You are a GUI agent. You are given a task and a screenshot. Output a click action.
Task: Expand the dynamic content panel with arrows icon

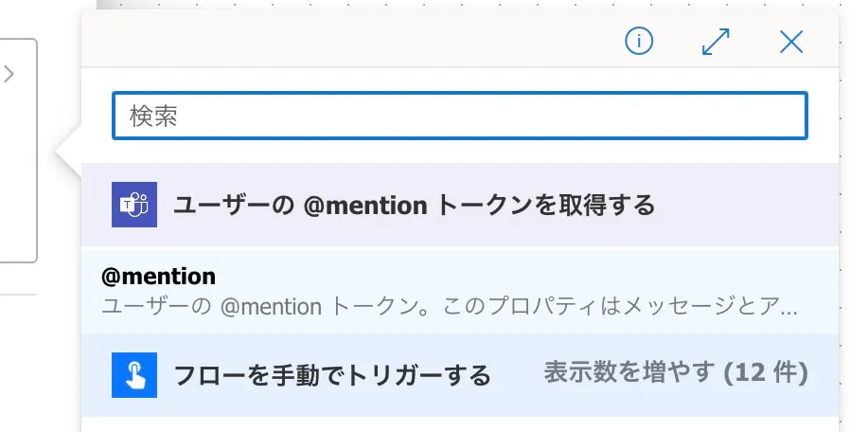(x=716, y=41)
